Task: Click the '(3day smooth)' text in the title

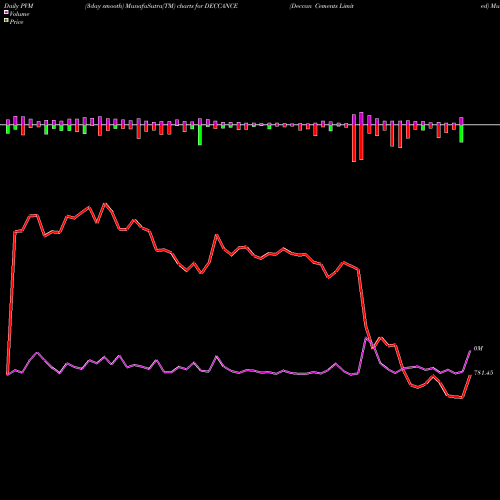Action: pyautogui.click(x=103, y=6)
